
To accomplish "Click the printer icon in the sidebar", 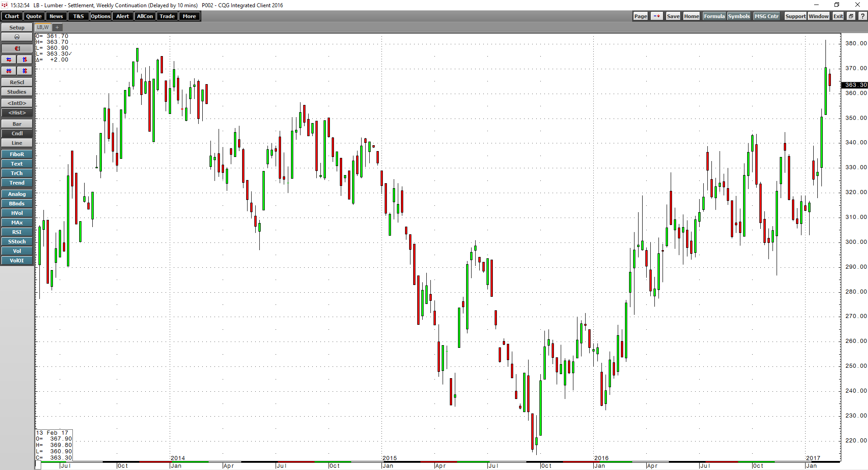I will click(17, 37).
